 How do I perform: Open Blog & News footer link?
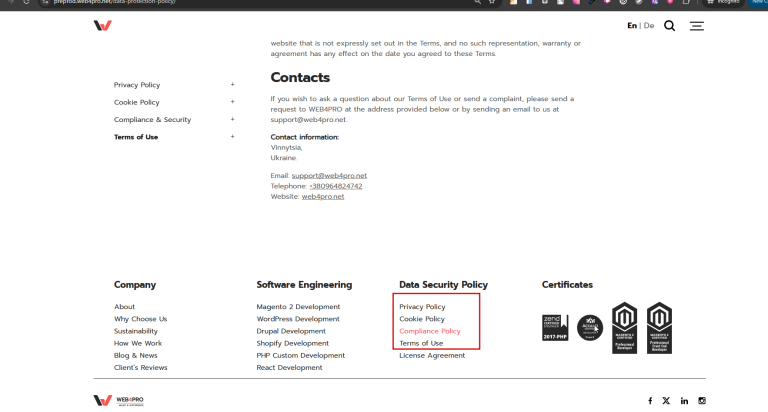click(x=136, y=356)
